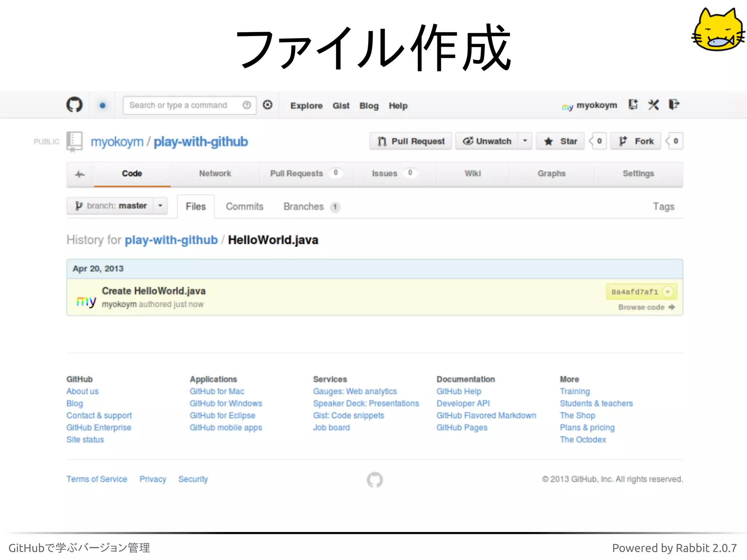Open GitHub for Mac footer link
747x560 pixels.
click(217, 392)
